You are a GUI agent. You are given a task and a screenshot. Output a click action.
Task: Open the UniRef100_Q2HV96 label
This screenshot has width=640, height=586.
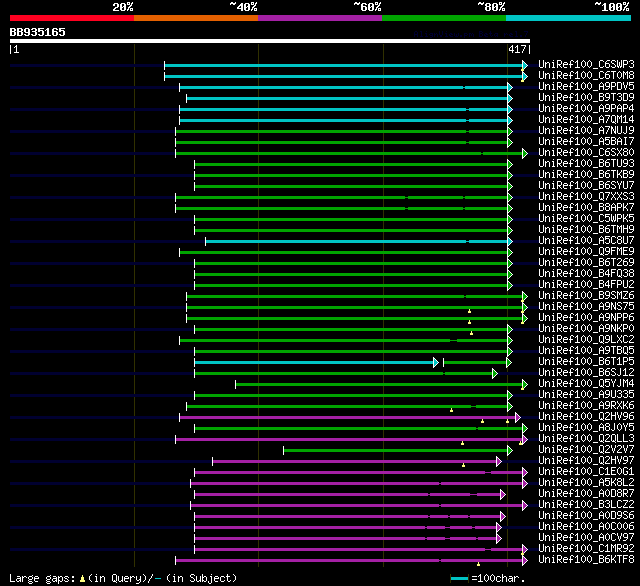(586, 417)
